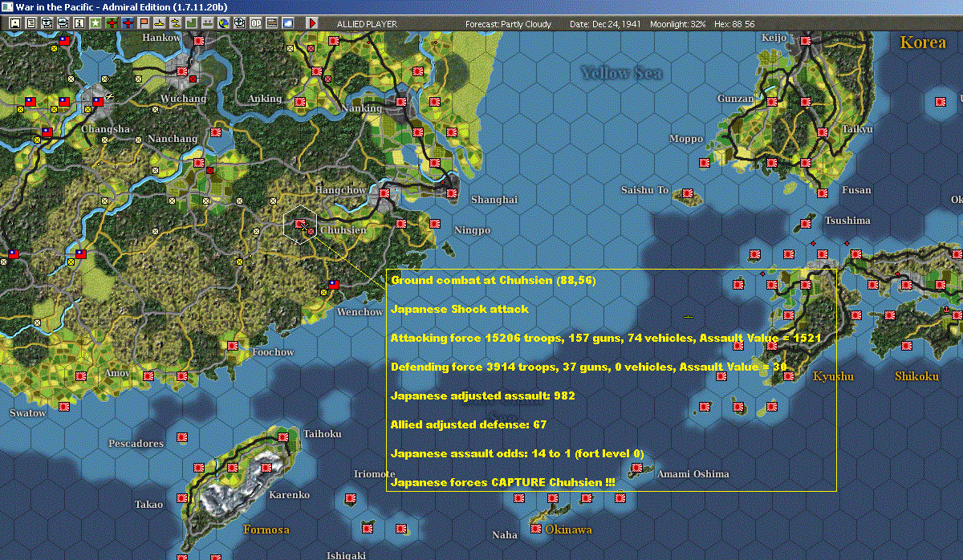Screen dimensions: 963x560
Task: Select the Japanese marker at Takao
Action: [183, 497]
